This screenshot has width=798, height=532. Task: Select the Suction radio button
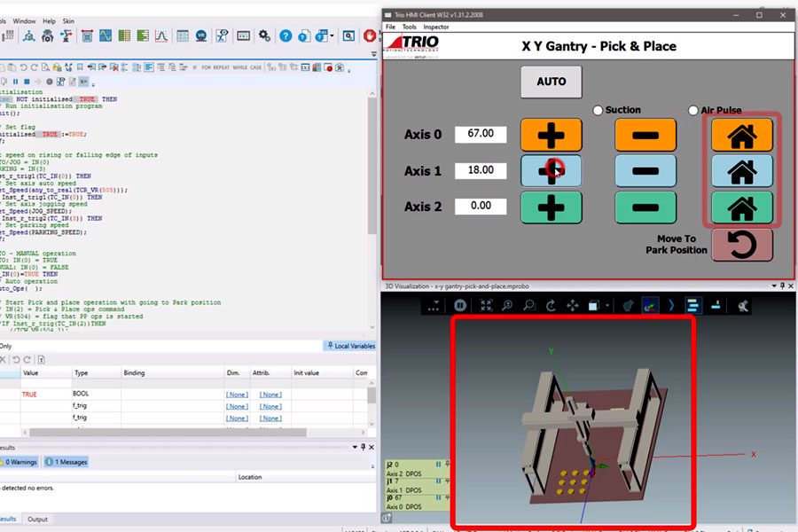[598, 110]
